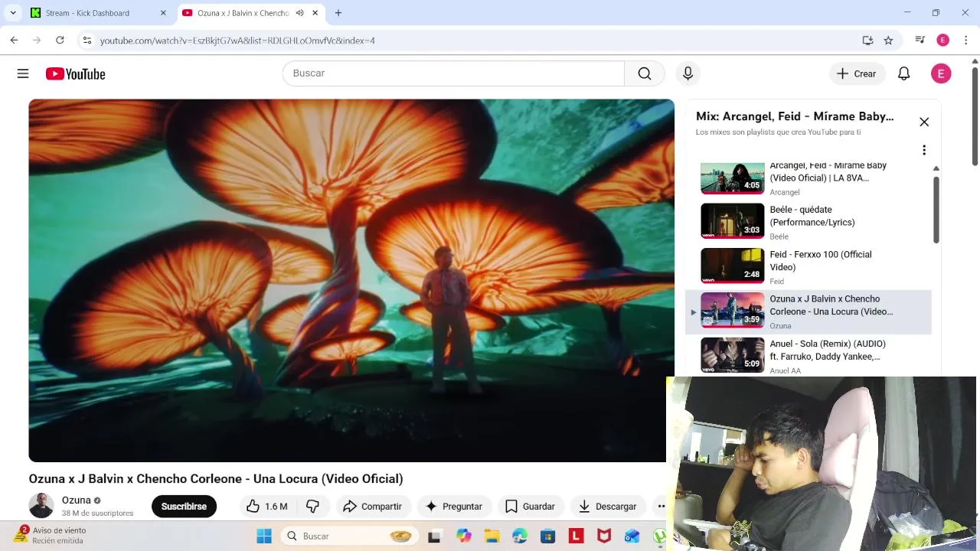Click the address bar URL
The height and width of the screenshot is (551, 980).
237,41
